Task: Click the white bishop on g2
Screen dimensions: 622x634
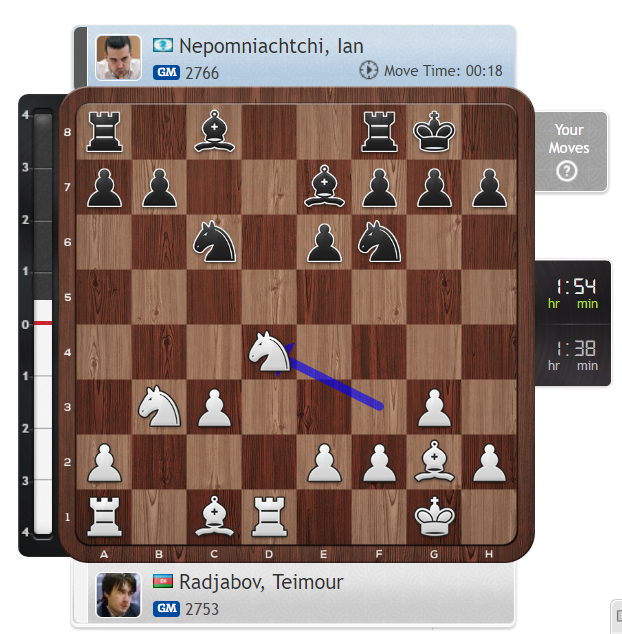Action: 434,461
